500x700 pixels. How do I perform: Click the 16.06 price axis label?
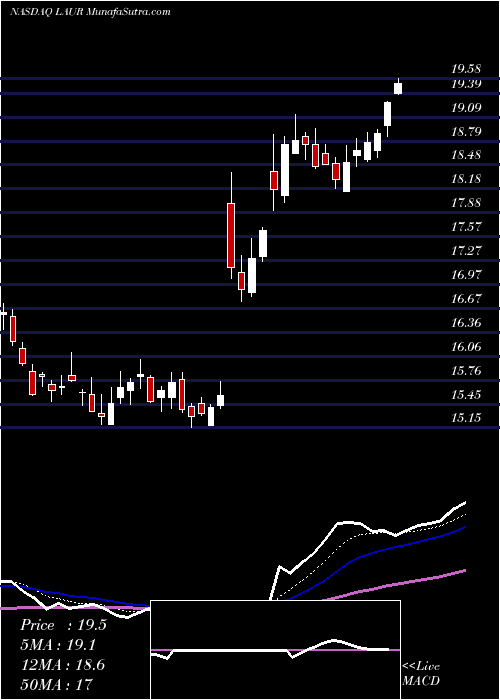coord(465,346)
